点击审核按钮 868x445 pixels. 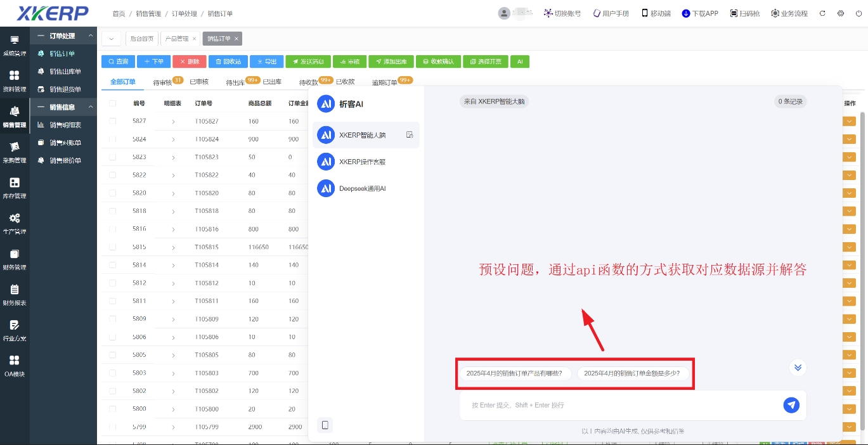pyautogui.click(x=349, y=61)
